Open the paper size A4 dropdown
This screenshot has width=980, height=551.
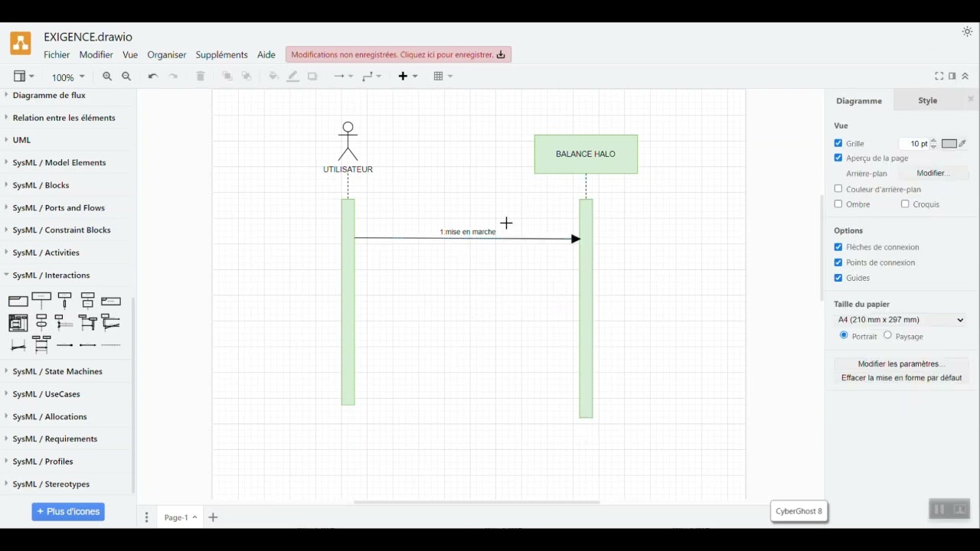[x=901, y=320]
